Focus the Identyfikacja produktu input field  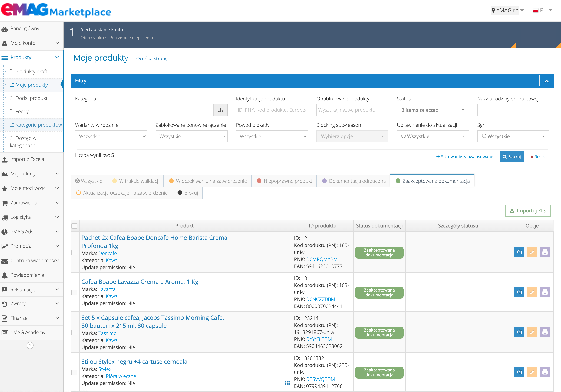(272, 110)
